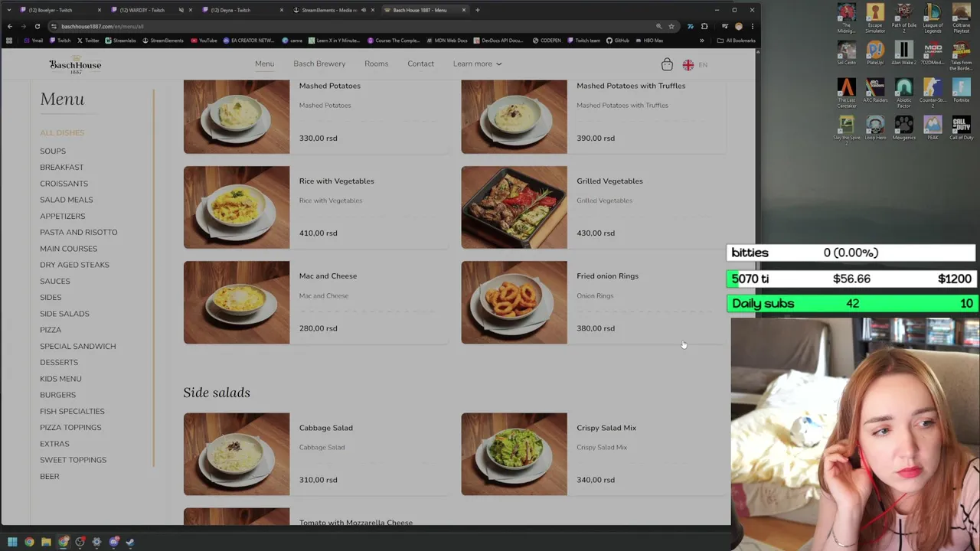Select Menu in the site navigation
Viewport: 980px width, 551px height.
(264, 64)
